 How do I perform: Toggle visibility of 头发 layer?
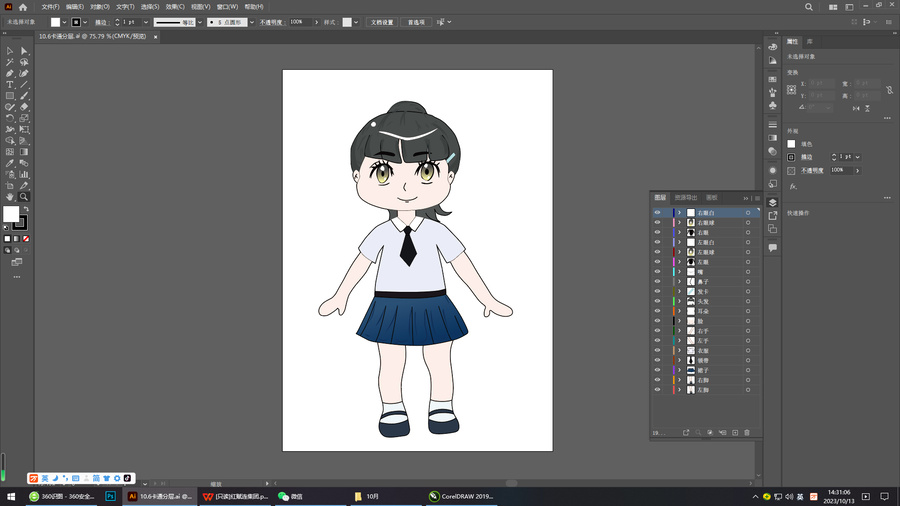point(657,301)
